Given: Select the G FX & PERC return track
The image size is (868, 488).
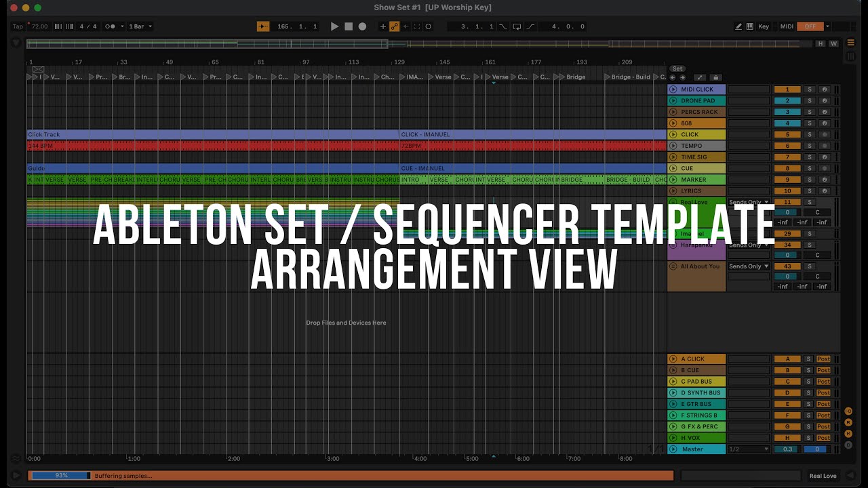Looking at the screenshot, I should [x=696, y=426].
